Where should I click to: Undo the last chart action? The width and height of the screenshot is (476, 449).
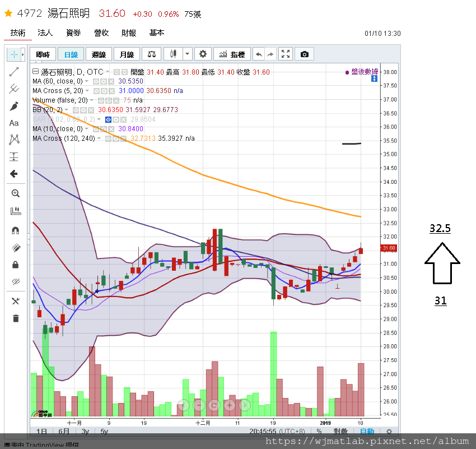[259, 54]
